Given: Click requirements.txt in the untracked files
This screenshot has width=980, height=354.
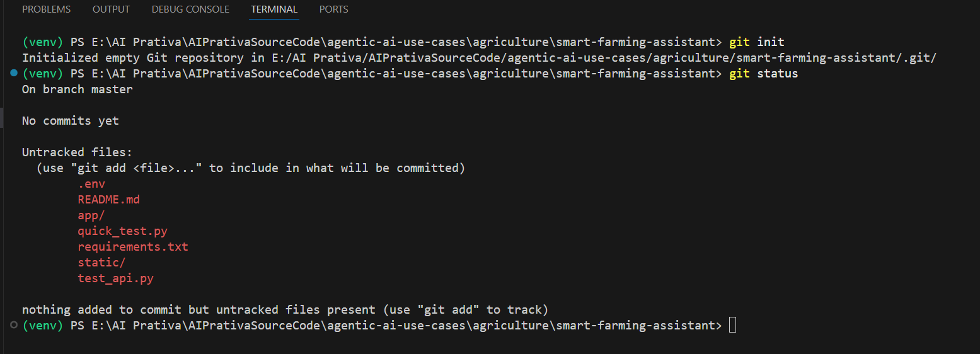Looking at the screenshot, I should pos(133,247).
